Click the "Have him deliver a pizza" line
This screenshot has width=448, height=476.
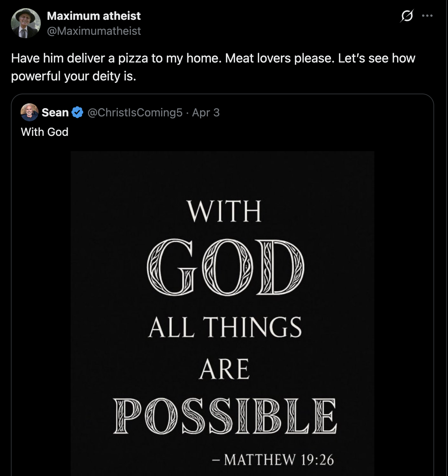(x=213, y=58)
